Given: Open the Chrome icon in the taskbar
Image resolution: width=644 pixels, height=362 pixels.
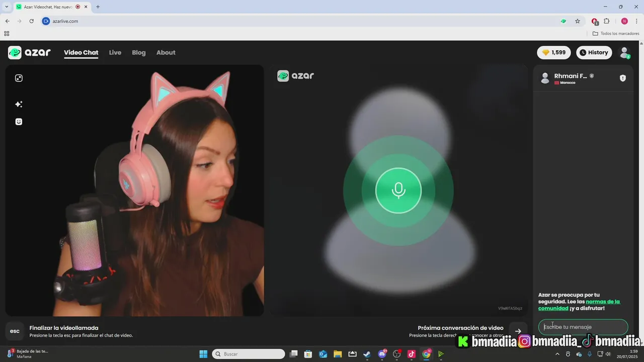Looking at the screenshot, I should click(x=426, y=354).
